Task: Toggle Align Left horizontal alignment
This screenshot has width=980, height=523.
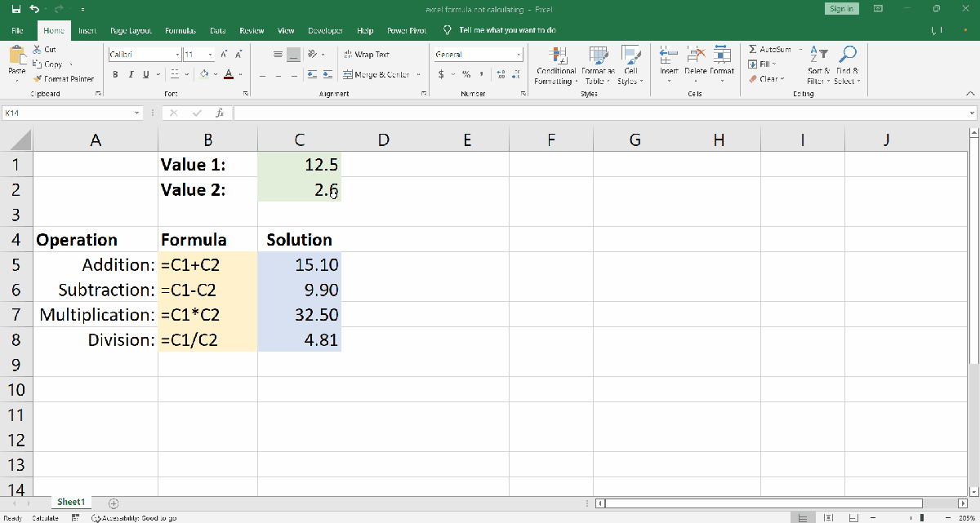Action: click(262, 74)
